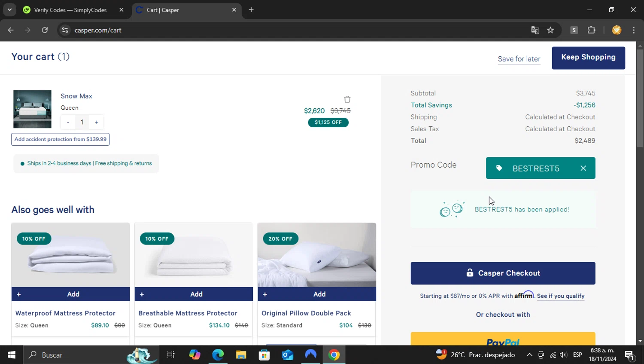Show hidden system tray icons
The width and height of the screenshot is (644, 364).
pos(529,355)
